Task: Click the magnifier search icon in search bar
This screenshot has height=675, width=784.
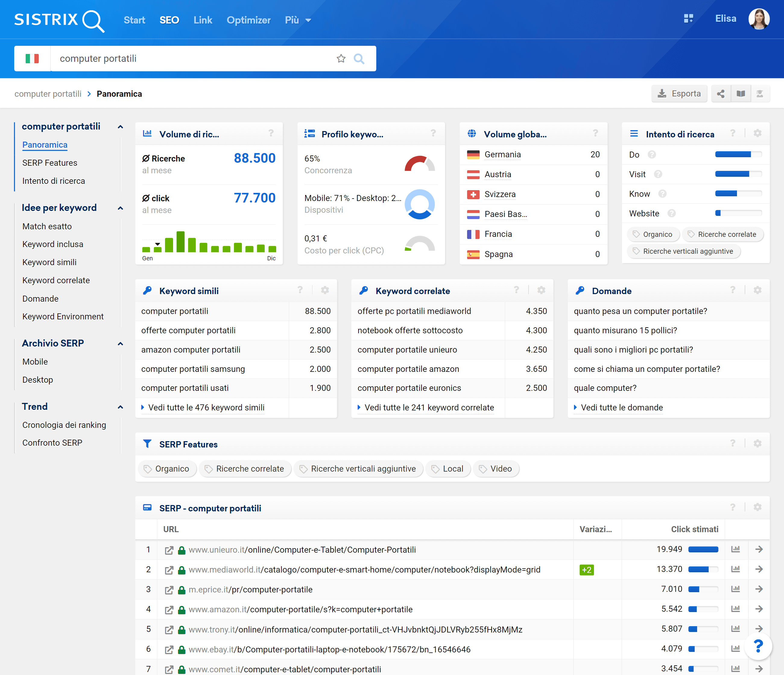Action: pos(359,59)
